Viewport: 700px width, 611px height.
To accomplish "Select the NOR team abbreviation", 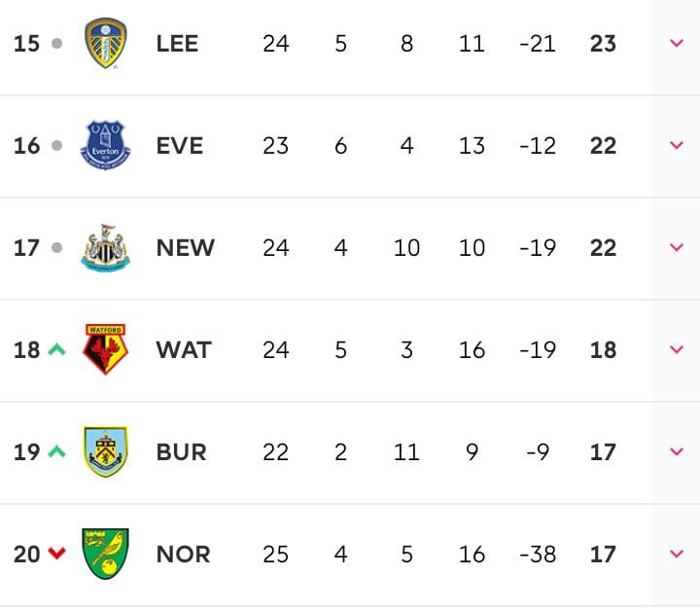I will [x=183, y=555].
